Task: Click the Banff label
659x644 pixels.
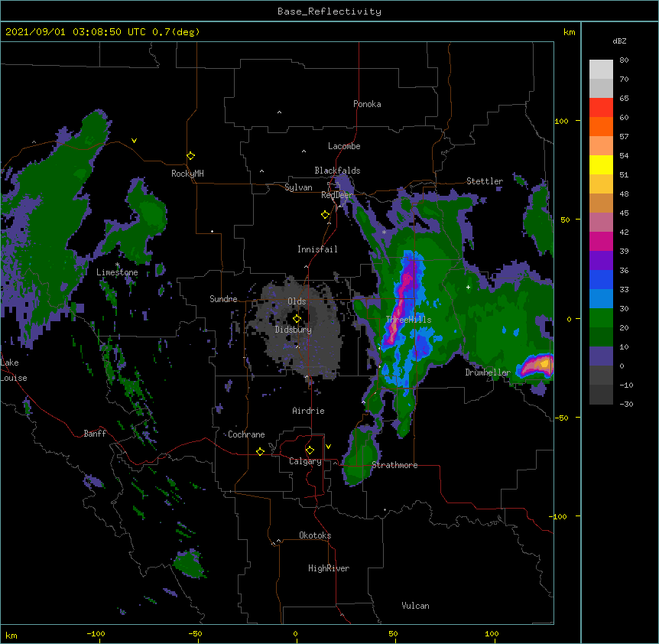Action: pos(95,434)
